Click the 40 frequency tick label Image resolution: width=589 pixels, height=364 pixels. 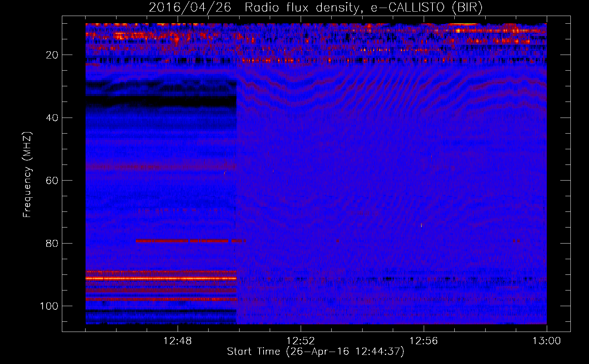click(52, 118)
